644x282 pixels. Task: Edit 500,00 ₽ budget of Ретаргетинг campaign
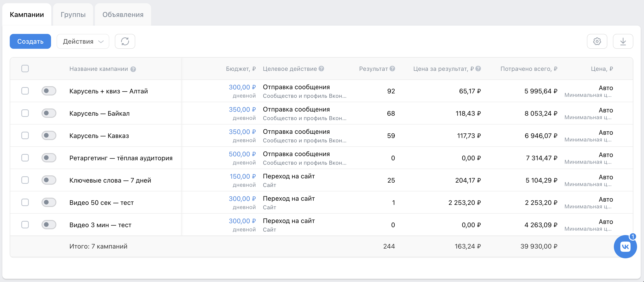point(242,154)
